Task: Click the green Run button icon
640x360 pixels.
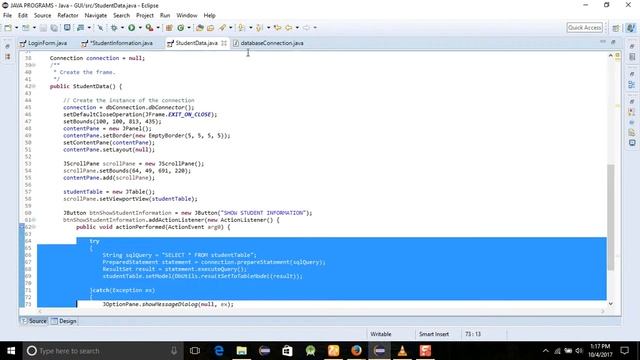Action: pos(131,28)
